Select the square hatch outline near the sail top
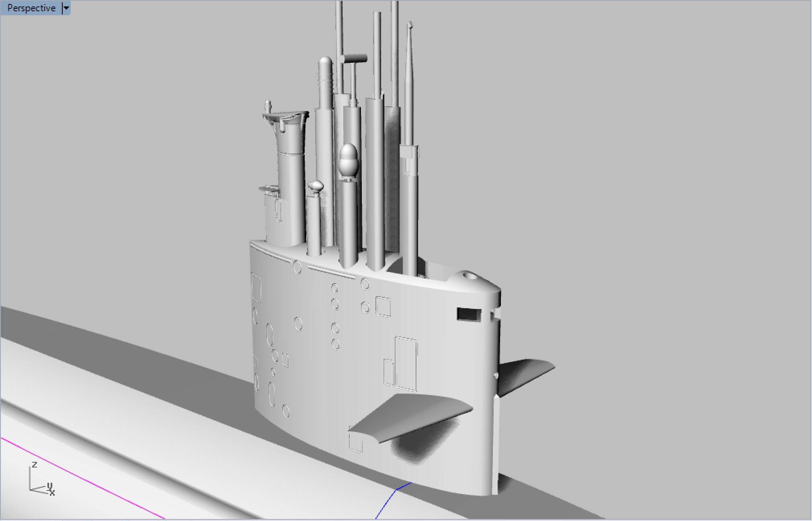This screenshot has height=521, width=812. click(x=383, y=307)
